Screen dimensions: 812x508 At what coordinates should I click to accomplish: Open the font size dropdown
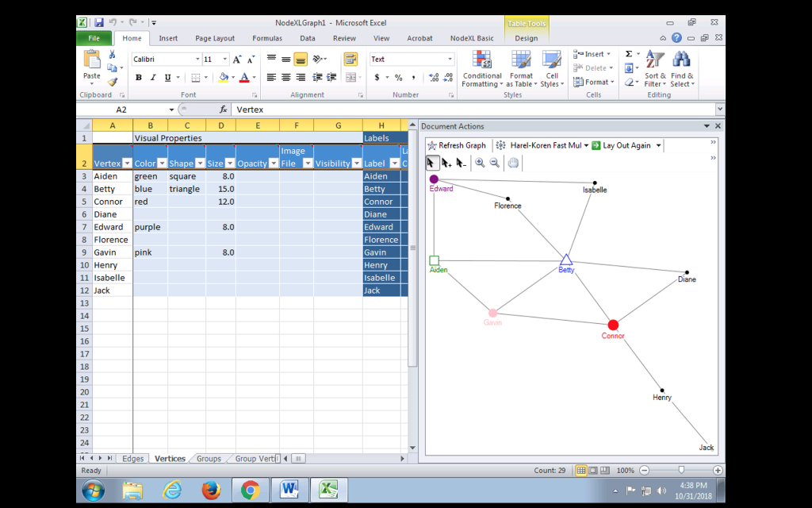(x=224, y=59)
